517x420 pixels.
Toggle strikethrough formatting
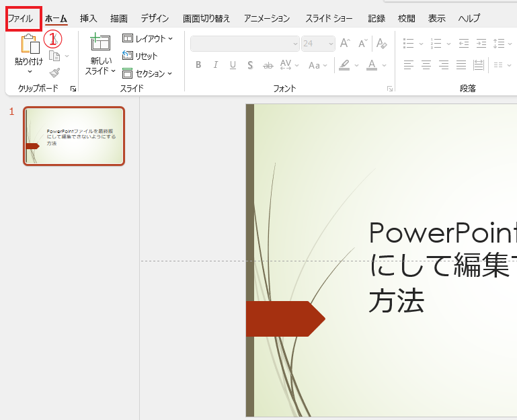[268, 65]
